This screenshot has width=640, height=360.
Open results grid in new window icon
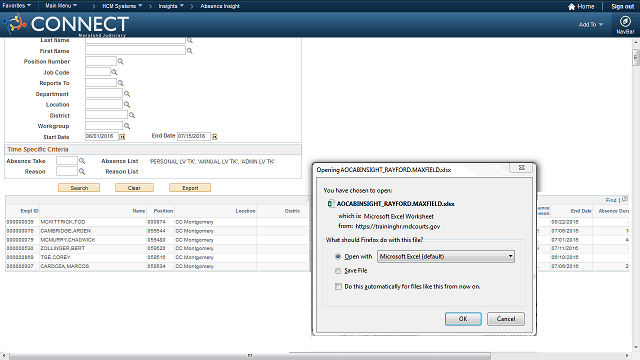(x=625, y=199)
